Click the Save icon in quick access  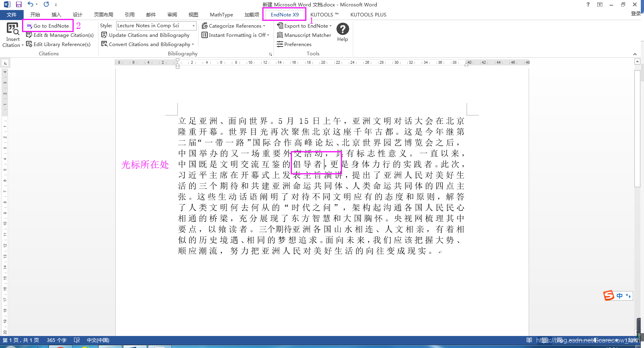tap(18, 4)
